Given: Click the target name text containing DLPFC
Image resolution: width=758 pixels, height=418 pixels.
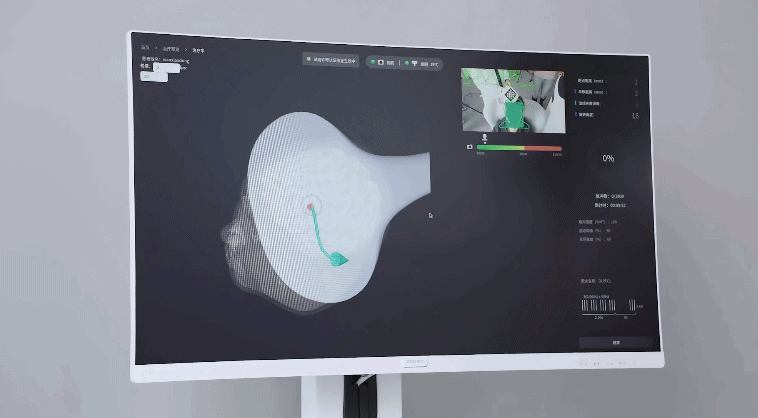Looking at the screenshot, I should tap(596, 281).
